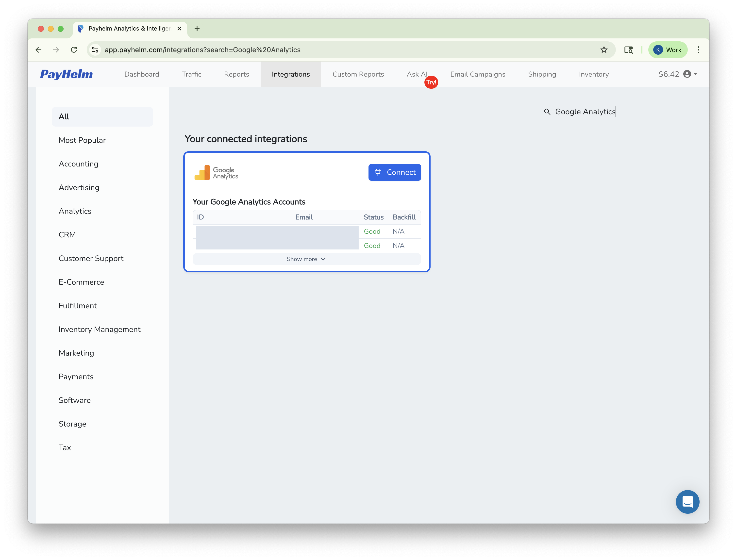Switch to the Dashboard tab
Viewport: 737px width, 560px height.
click(142, 74)
